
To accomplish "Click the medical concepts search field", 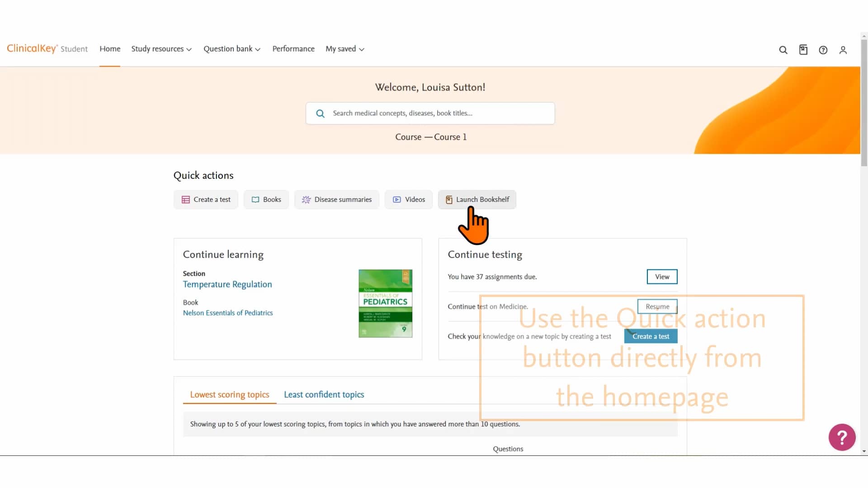I will (430, 113).
